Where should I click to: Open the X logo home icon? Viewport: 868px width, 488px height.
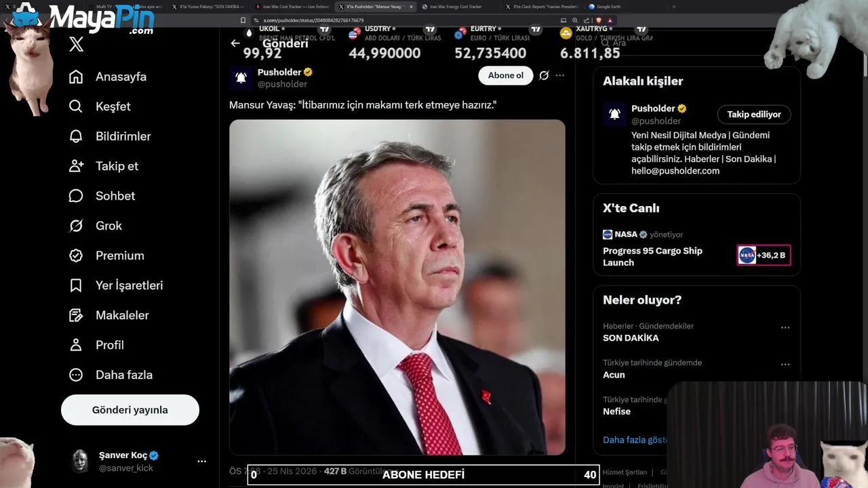tap(77, 45)
